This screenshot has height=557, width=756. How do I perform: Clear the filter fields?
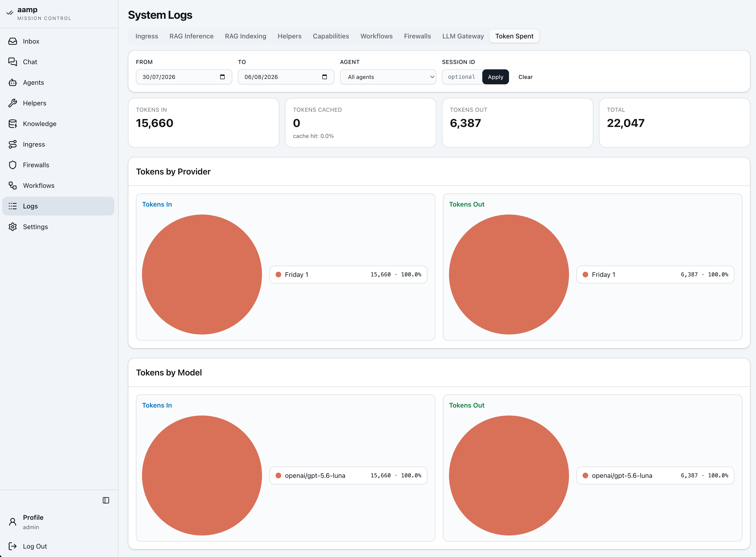point(525,77)
